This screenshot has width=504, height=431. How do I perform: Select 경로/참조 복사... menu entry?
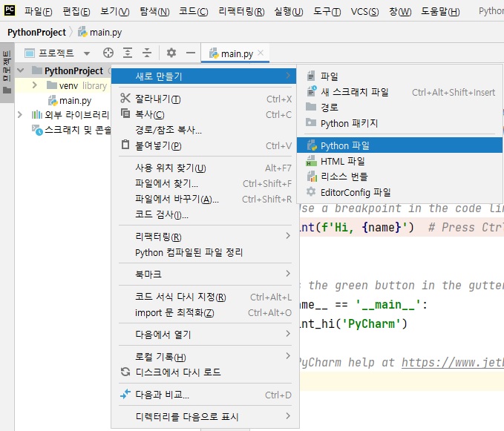tap(206, 130)
